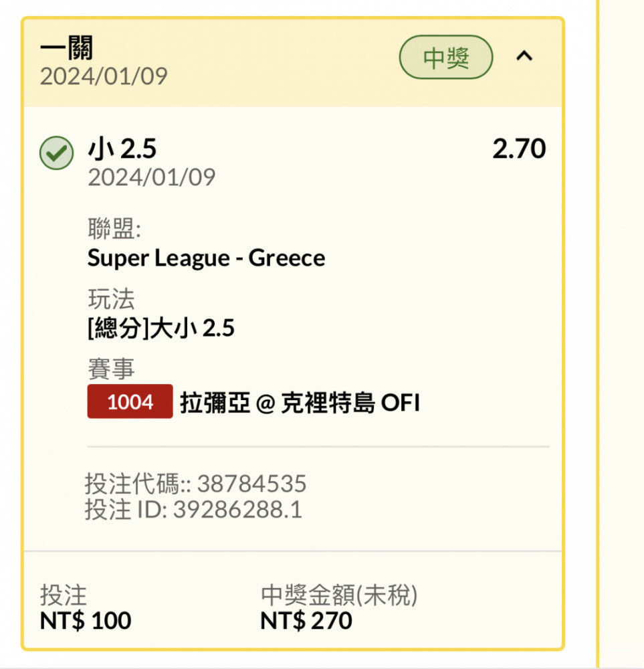The height and width of the screenshot is (669, 644).
Task: Click the 中獎 status badge
Action: click(446, 57)
